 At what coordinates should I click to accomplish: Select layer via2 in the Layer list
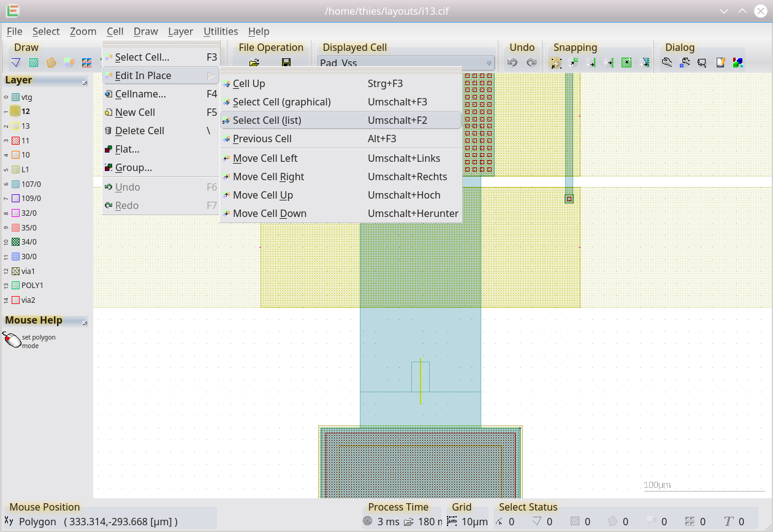[x=28, y=300]
